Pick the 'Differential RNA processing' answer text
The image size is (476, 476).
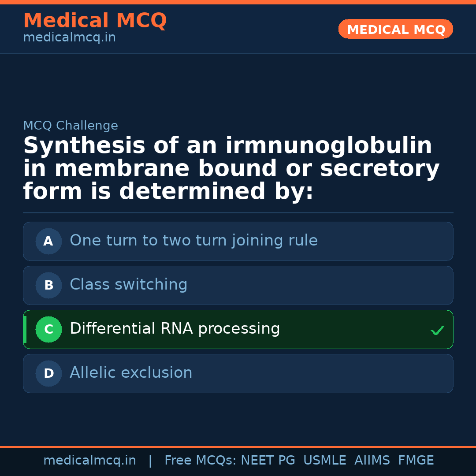(x=175, y=329)
